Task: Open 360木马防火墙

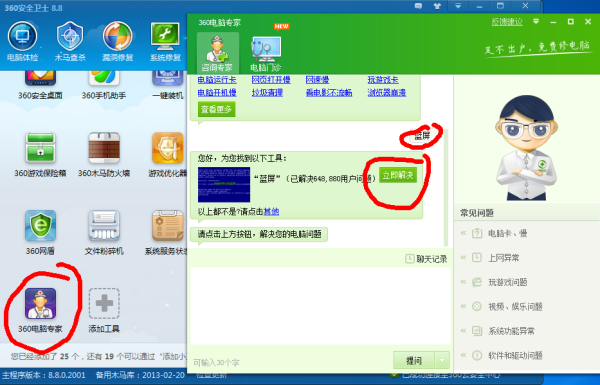Action: 104,155
